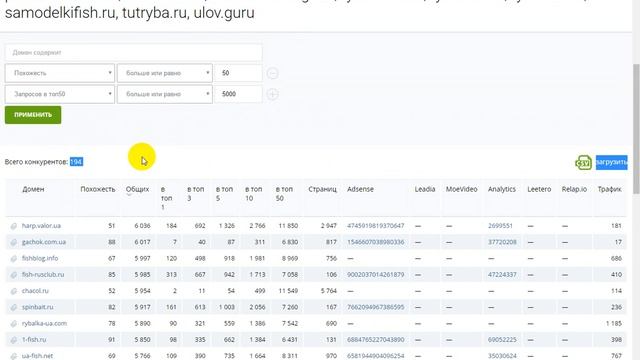Open the link icon next to 1-fish.ru
Viewport: 640px width, 360px height.
click(13, 340)
